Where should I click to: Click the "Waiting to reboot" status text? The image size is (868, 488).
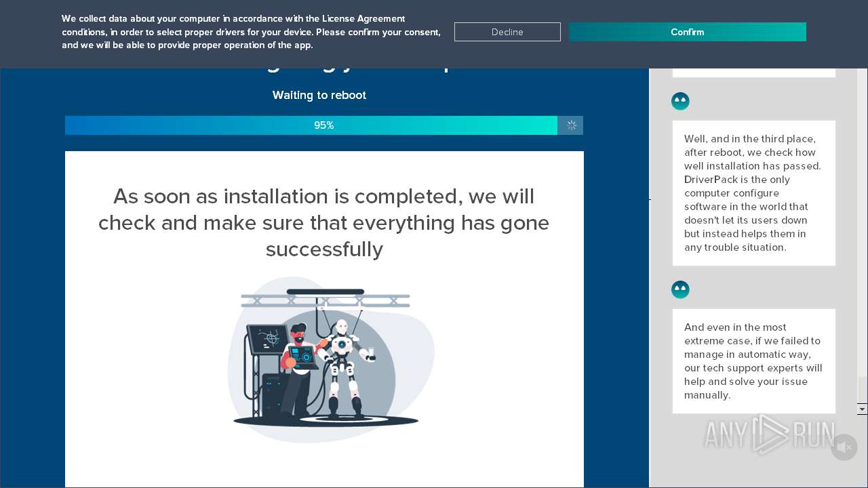(x=319, y=96)
